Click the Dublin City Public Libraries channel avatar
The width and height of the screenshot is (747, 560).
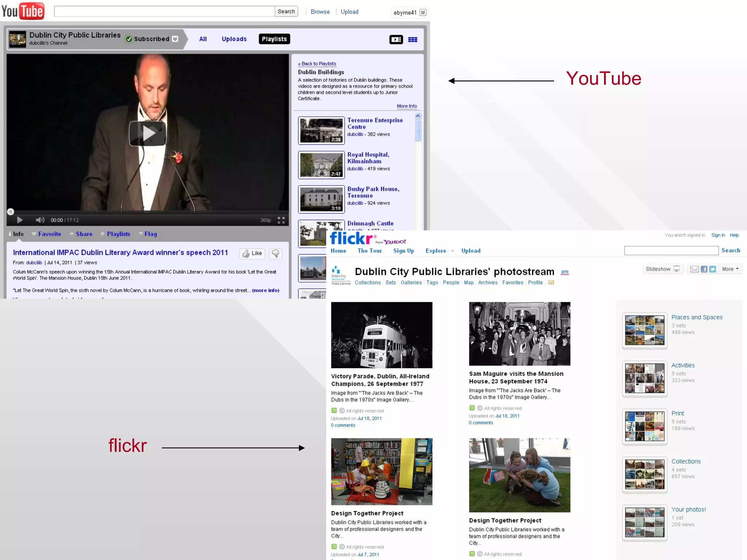tap(18, 39)
